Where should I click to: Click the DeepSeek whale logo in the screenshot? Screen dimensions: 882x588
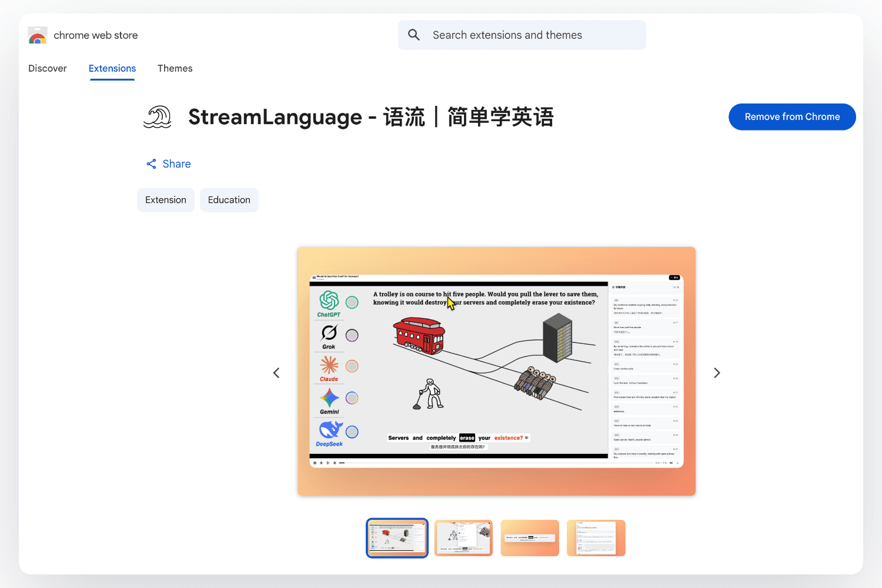tap(330, 430)
